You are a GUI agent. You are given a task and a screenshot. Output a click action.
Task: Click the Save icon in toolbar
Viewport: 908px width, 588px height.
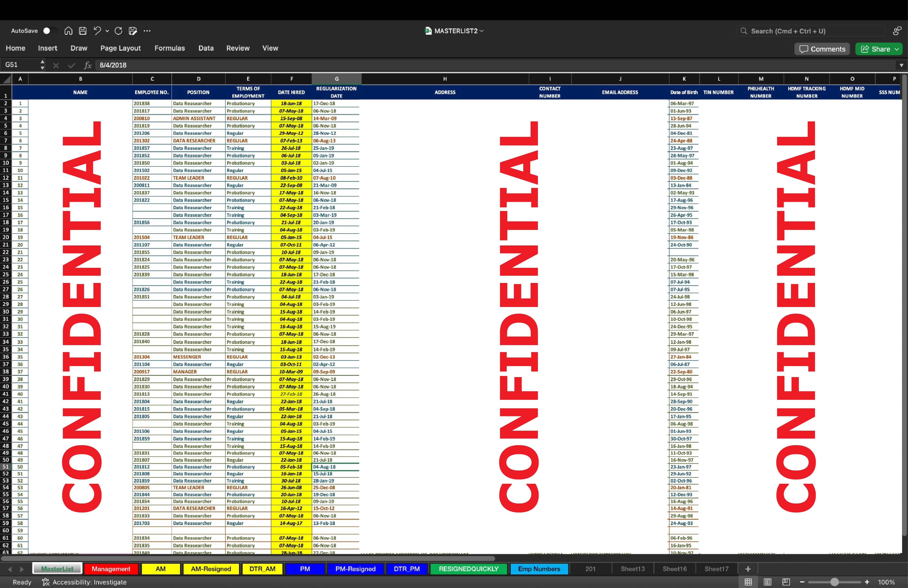pyautogui.click(x=83, y=31)
